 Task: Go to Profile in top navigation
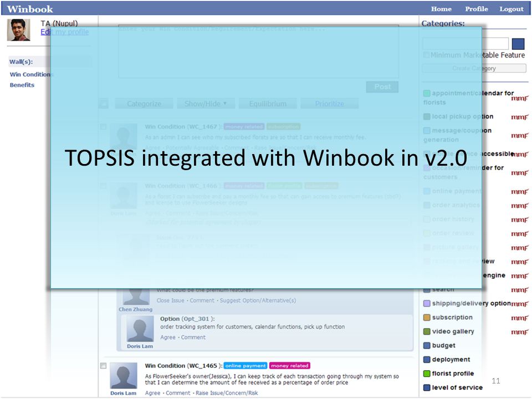coord(477,9)
